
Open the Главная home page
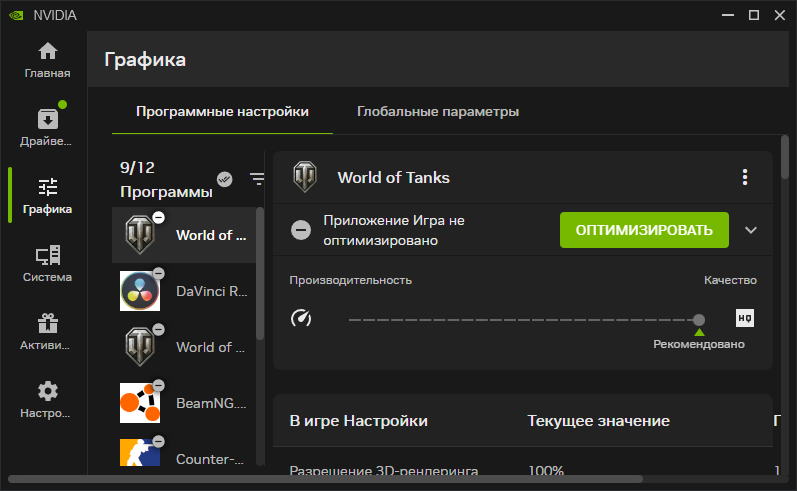pyautogui.click(x=47, y=60)
